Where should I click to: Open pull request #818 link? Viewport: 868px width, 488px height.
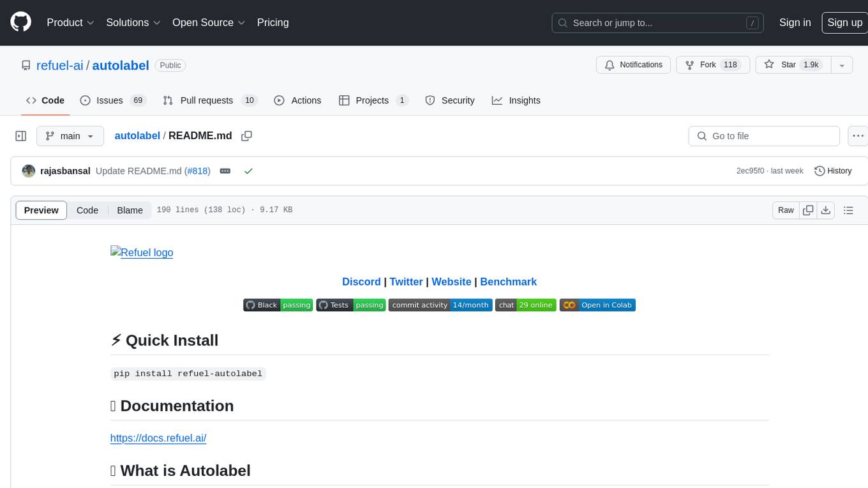[197, 171]
